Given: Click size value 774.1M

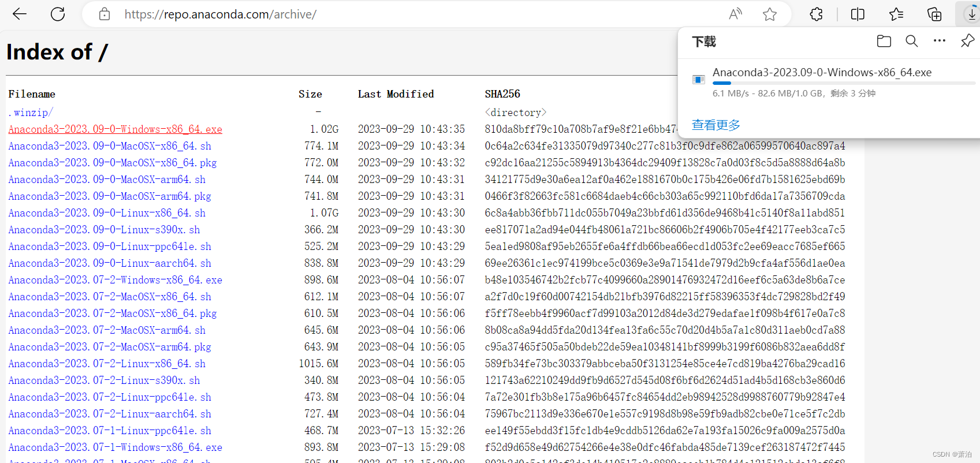Looking at the screenshot, I should pyautogui.click(x=322, y=146).
